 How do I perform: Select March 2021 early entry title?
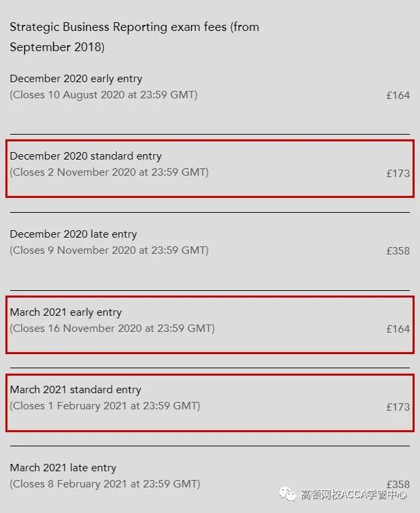coord(66,312)
